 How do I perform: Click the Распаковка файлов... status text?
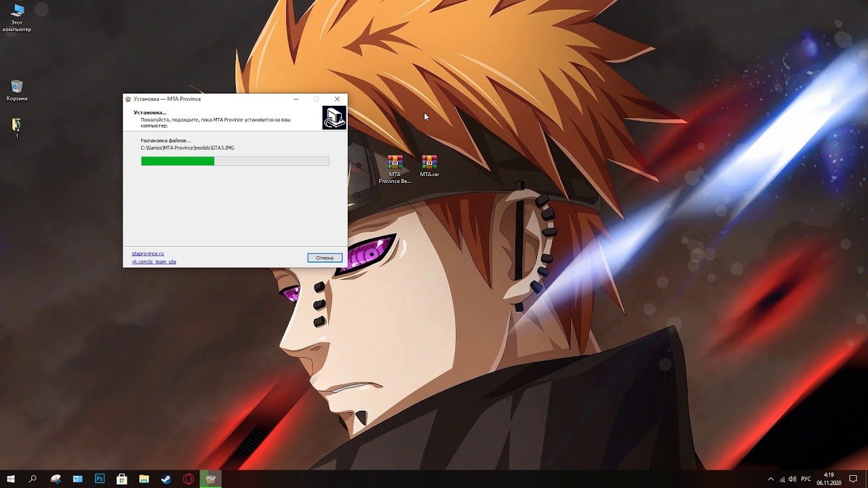pyautogui.click(x=166, y=140)
